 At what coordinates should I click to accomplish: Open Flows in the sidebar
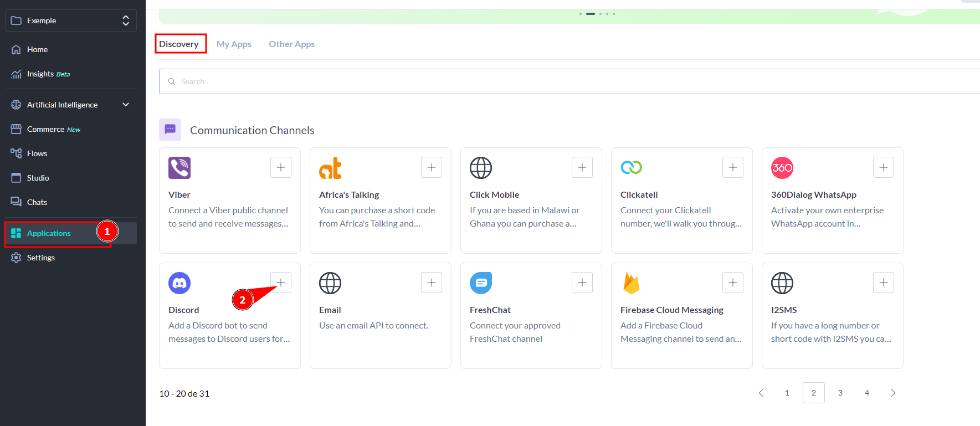71,153
